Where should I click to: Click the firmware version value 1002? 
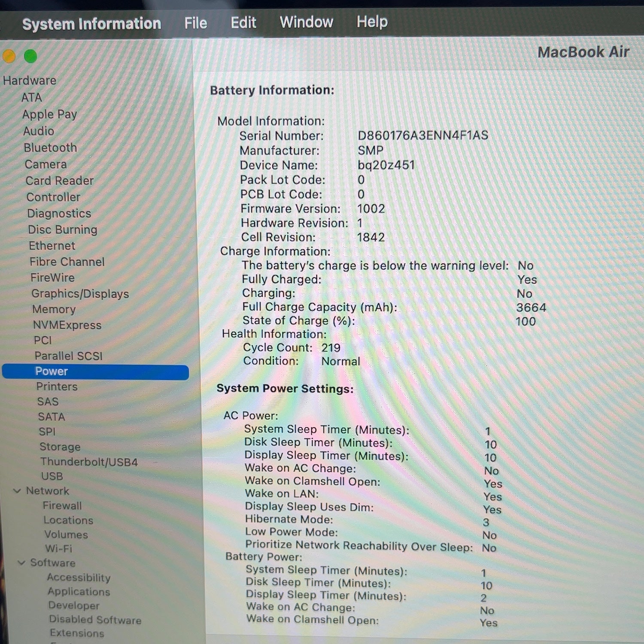click(x=371, y=209)
